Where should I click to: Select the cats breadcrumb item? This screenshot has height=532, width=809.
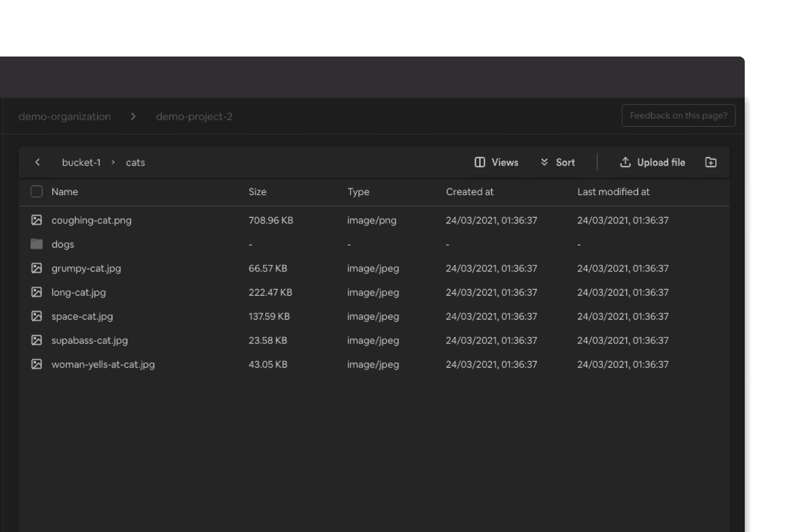135,162
